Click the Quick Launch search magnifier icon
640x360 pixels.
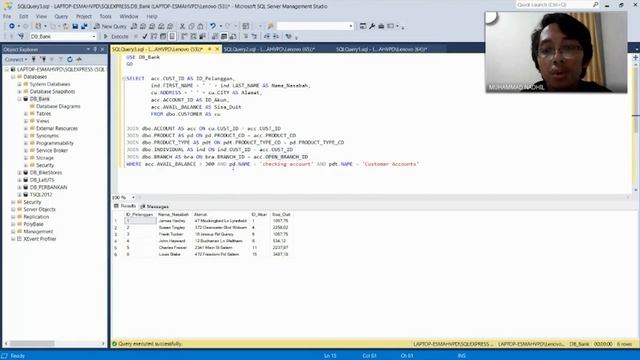(595, 4)
